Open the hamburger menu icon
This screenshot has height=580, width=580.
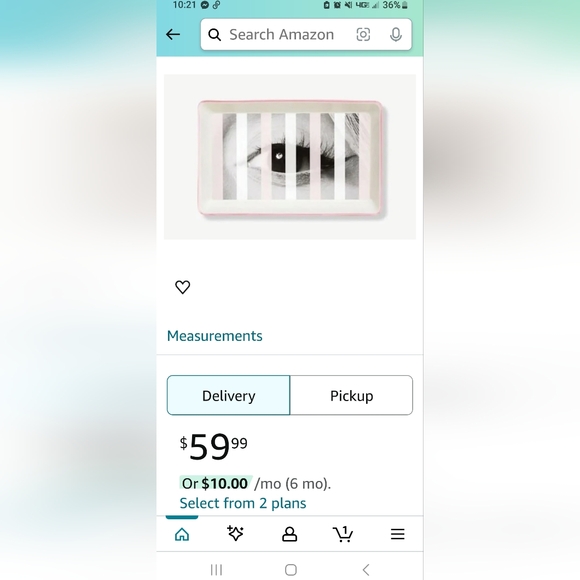coord(398,534)
